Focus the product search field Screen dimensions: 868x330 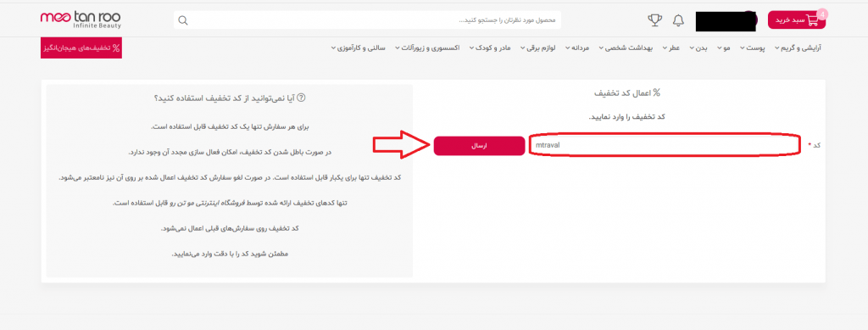367,20
